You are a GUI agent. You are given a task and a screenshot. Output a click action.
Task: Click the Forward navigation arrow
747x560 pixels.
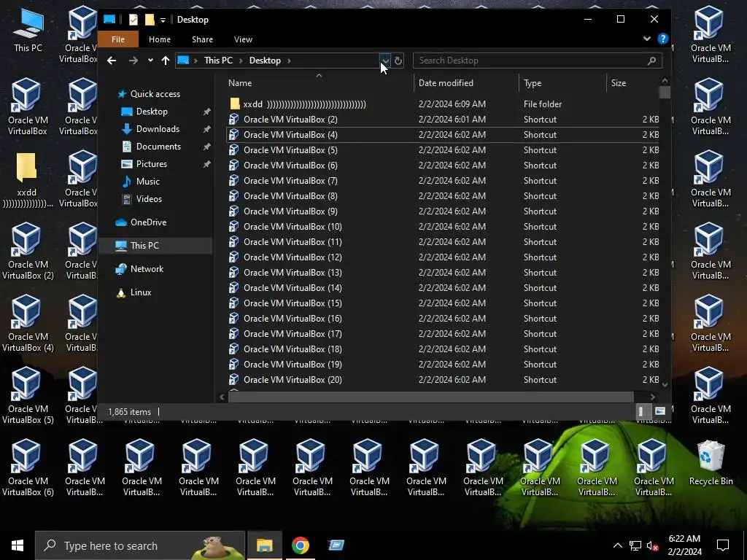[133, 61]
